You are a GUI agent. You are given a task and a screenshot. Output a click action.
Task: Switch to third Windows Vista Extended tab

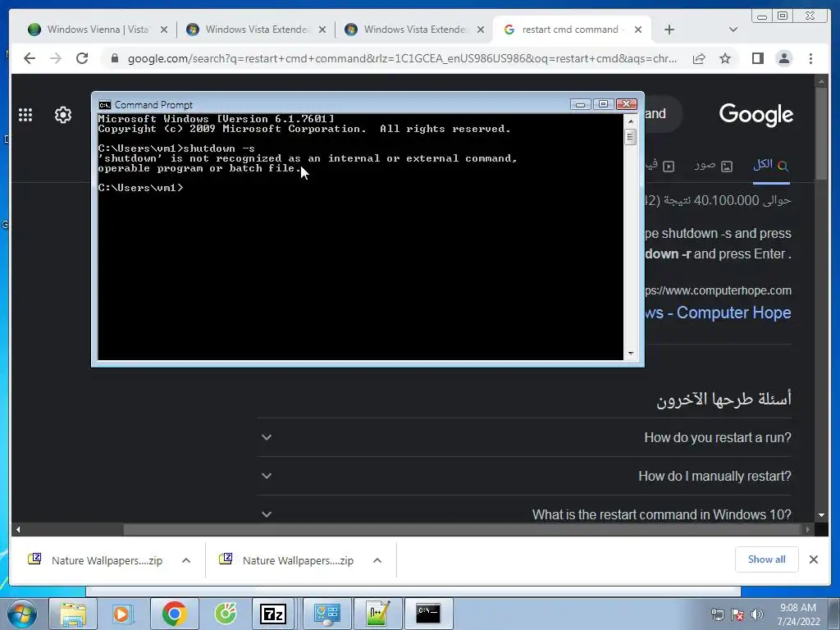(x=415, y=30)
